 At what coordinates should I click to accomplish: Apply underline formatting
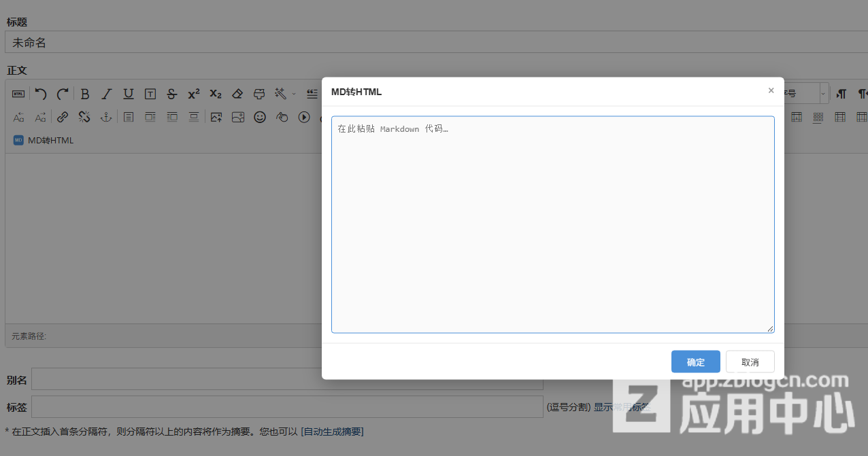(x=129, y=94)
